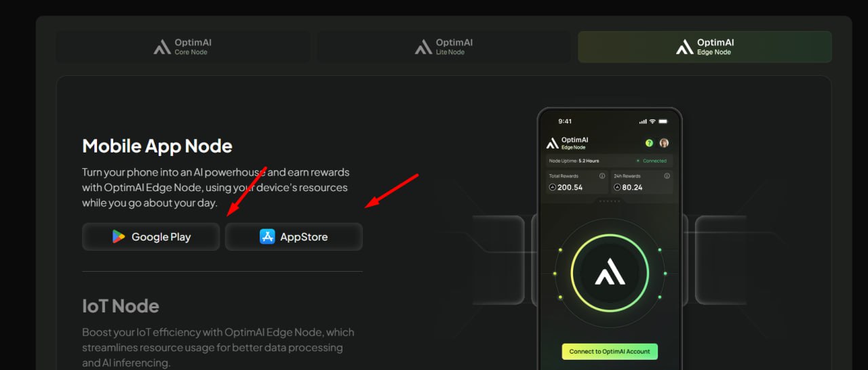Click the token icon next to 200.54
The width and height of the screenshot is (868, 370).
coord(552,187)
